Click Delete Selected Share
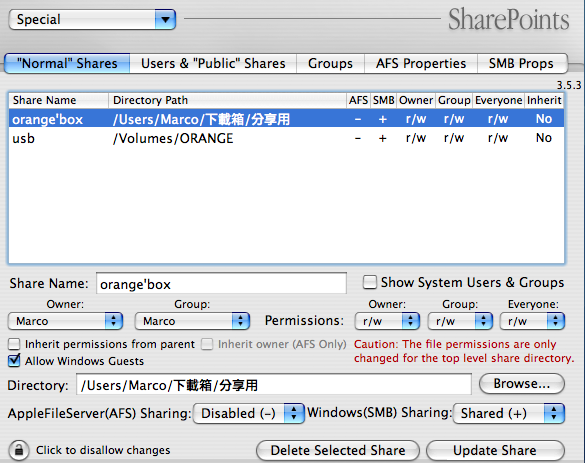This screenshot has width=585, height=463. (338, 450)
